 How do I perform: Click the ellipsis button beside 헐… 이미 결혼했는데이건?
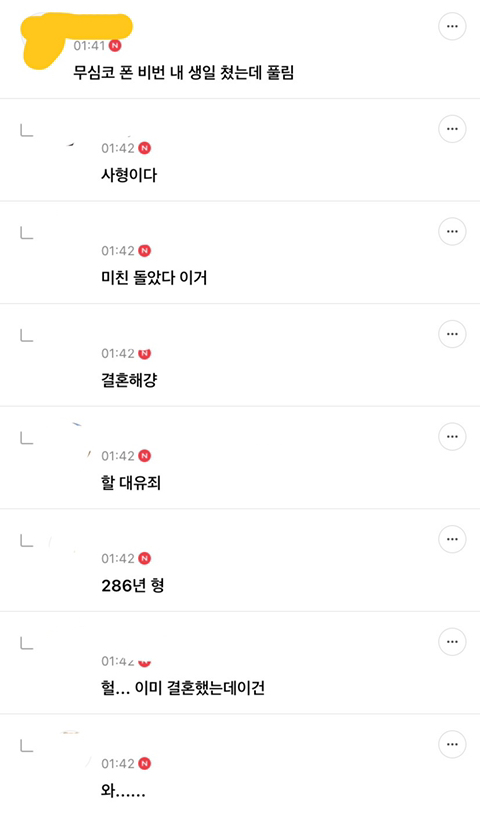452,642
